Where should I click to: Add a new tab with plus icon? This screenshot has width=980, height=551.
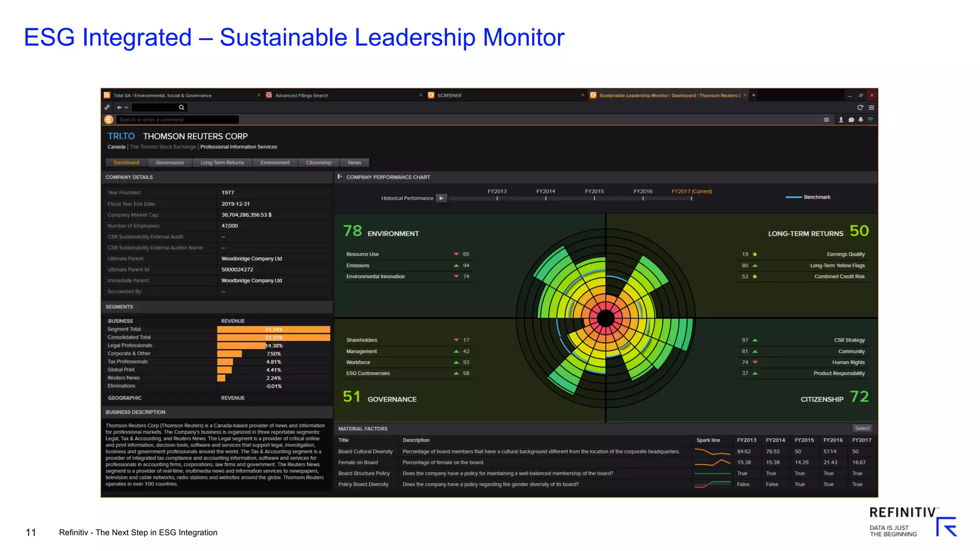(754, 95)
